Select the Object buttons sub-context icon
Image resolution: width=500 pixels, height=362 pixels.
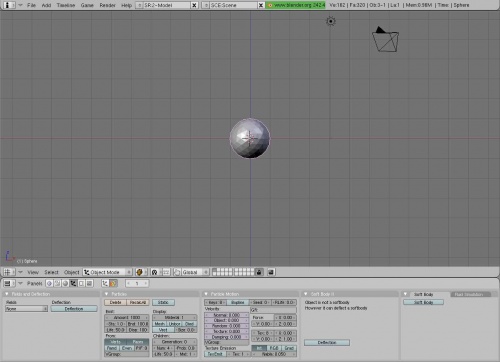(105, 283)
